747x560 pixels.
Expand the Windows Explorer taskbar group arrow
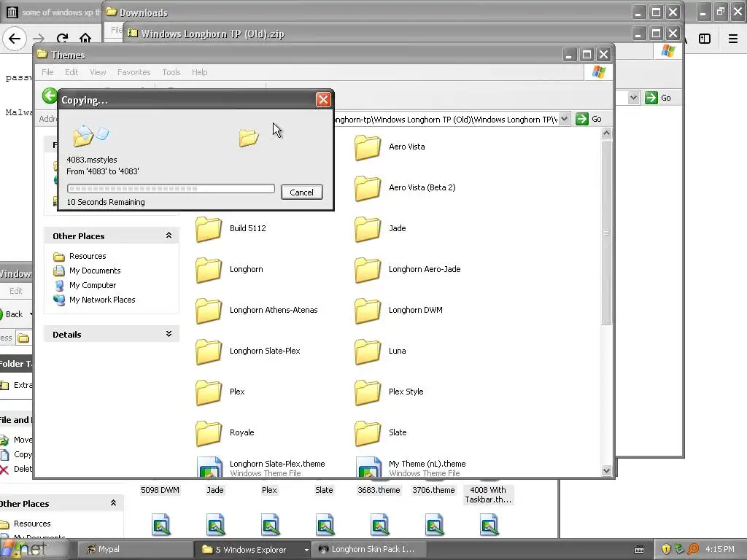pos(306,550)
